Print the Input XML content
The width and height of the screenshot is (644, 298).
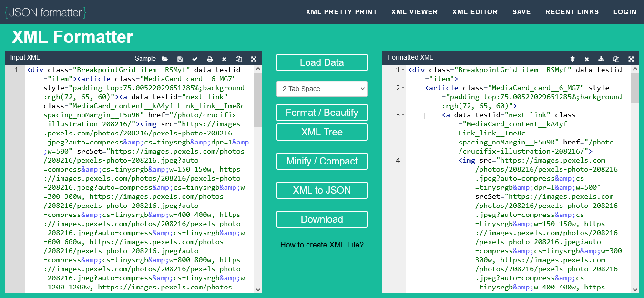[209, 59]
